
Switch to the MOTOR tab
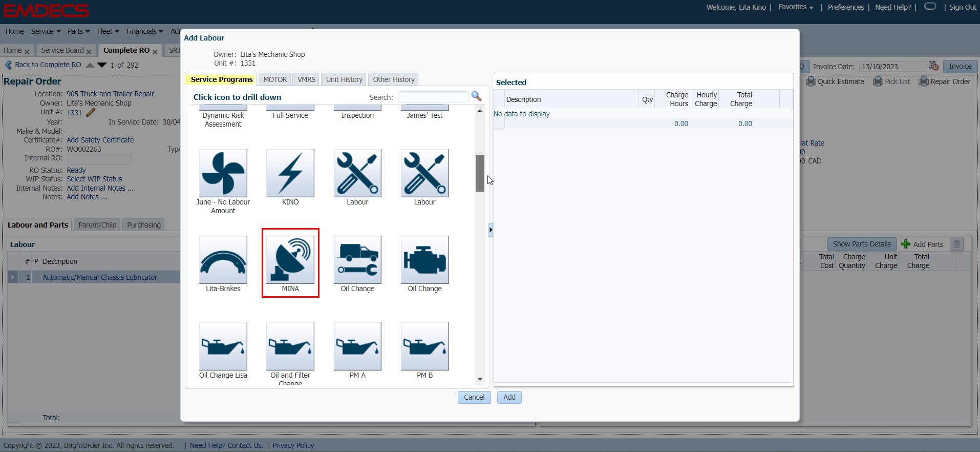click(275, 79)
